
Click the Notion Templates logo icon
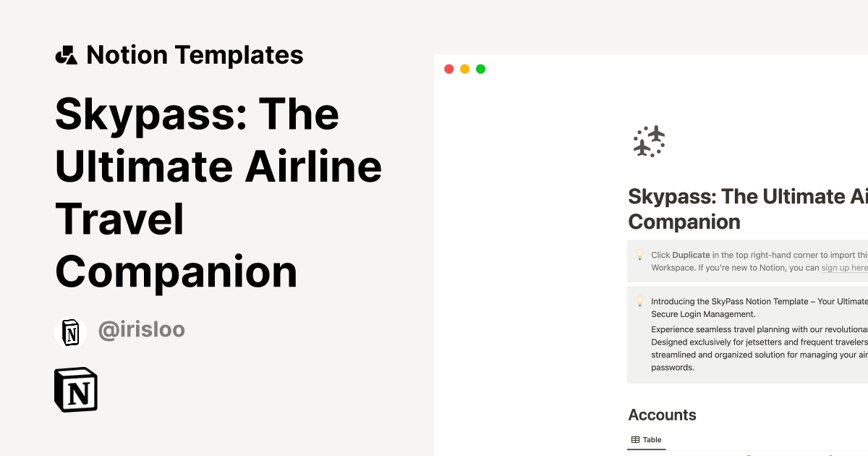(x=67, y=54)
